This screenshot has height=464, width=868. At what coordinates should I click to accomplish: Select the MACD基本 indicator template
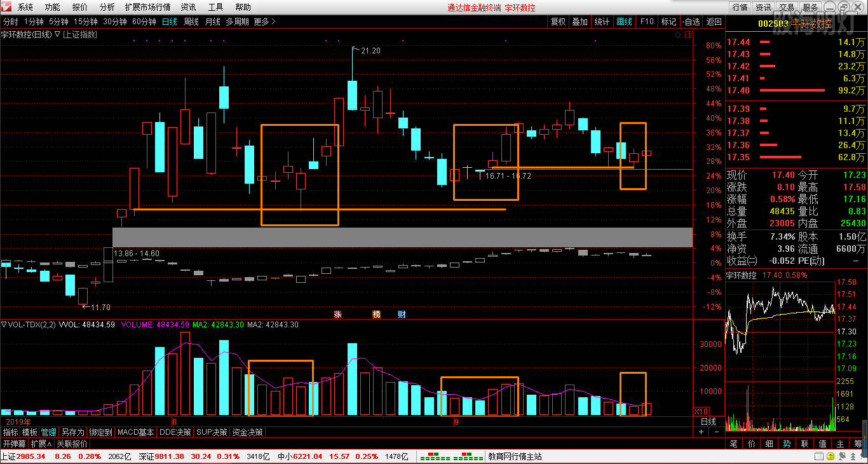click(x=136, y=432)
